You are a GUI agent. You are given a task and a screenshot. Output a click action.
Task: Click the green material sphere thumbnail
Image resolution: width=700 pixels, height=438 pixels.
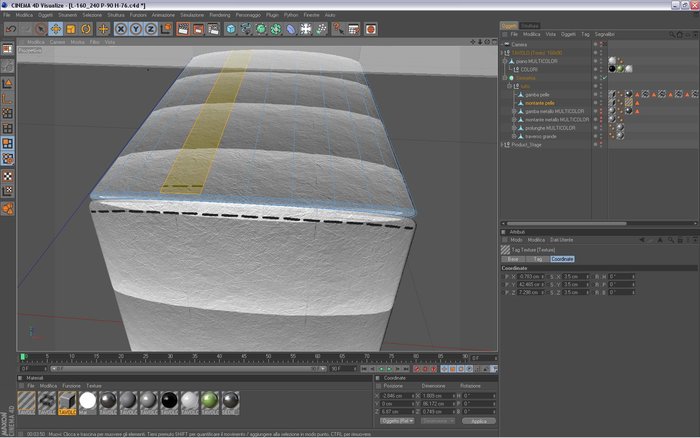point(210,401)
